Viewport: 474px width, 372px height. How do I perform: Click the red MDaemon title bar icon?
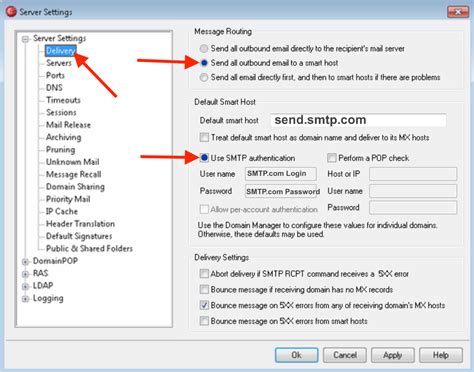(x=11, y=12)
